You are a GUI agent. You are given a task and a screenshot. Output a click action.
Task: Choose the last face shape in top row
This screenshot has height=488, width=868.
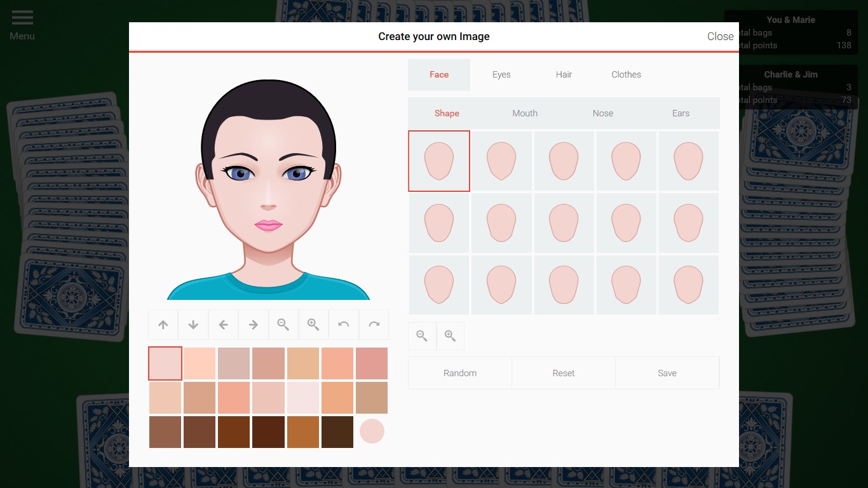tap(689, 161)
